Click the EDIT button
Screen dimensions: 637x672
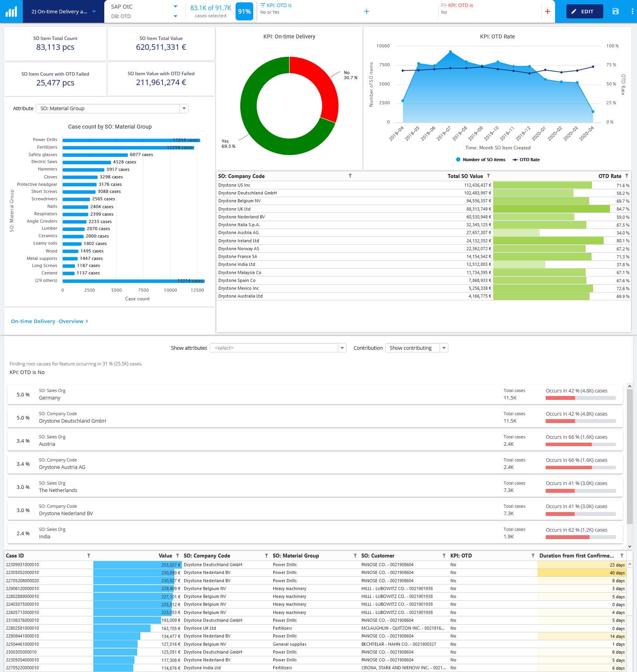click(x=584, y=11)
